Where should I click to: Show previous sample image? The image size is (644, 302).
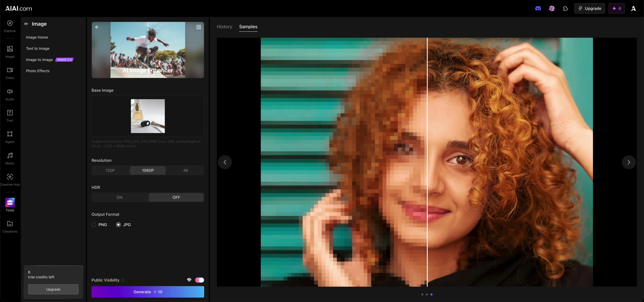[x=225, y=162]
